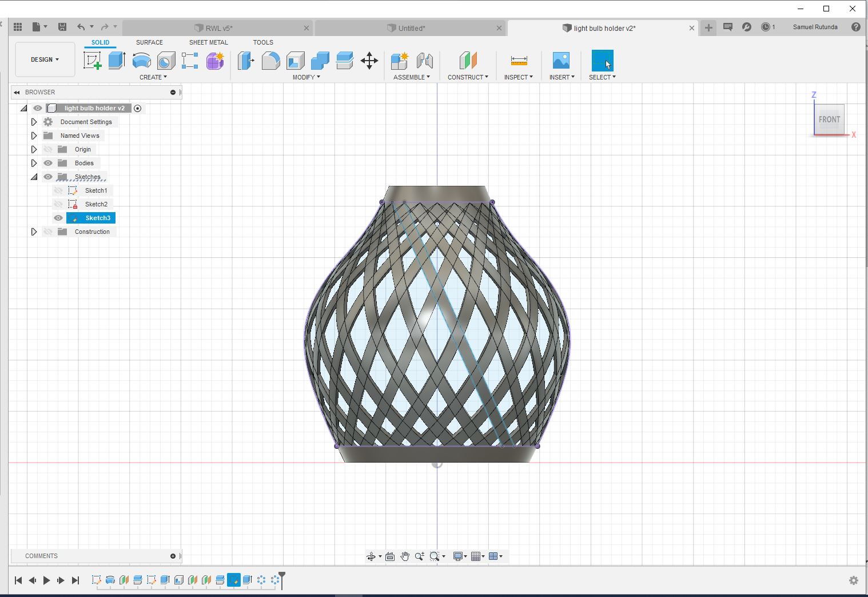Open the CONSTRUCT menu
The width and height of the screenshot is (868, 597).
click(468, 77)
